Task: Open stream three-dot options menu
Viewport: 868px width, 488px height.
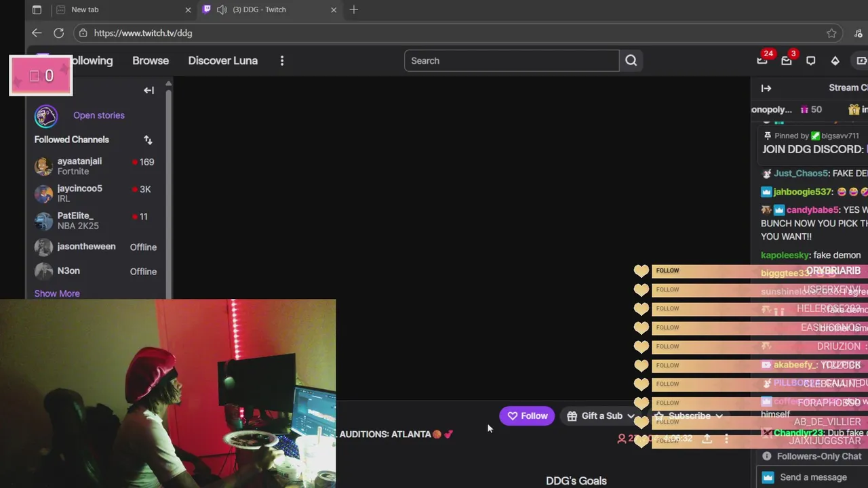Action: pos(726,439)
